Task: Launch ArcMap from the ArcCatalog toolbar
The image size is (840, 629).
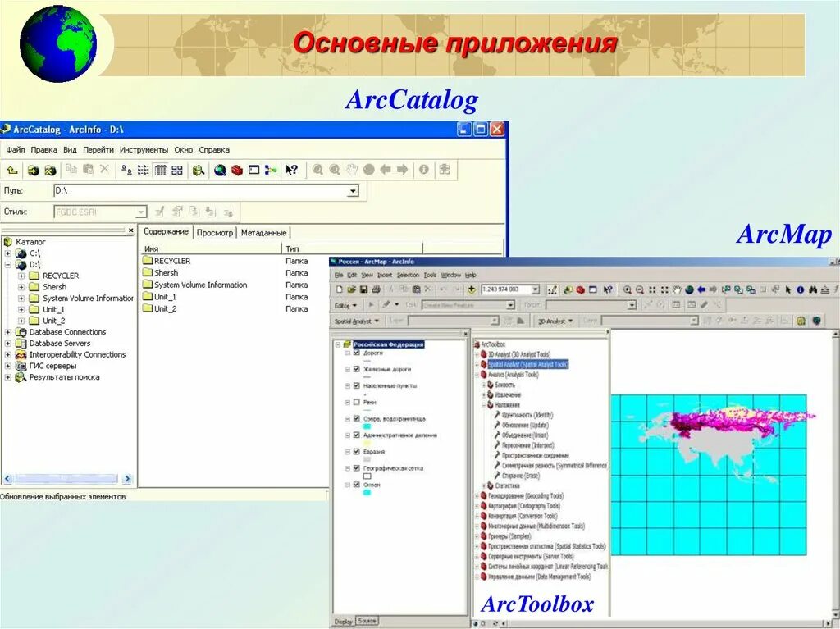Action: pyautogui.click(x=220, y=170)
